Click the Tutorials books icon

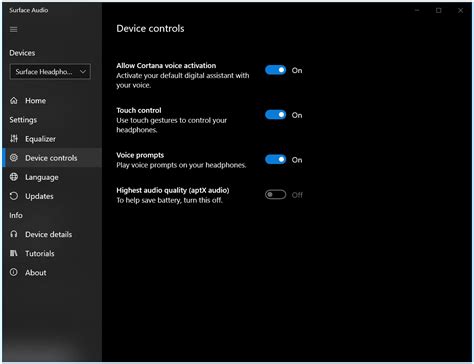pos(14,253)
